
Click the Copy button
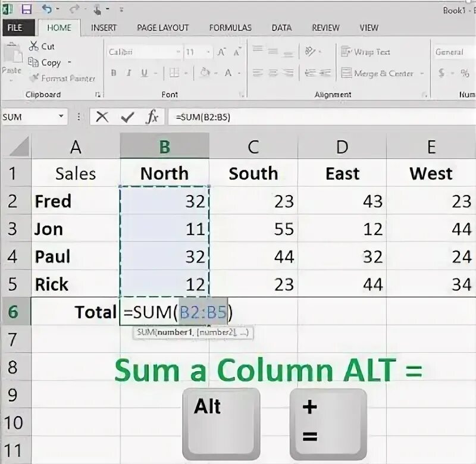[44, 62]
